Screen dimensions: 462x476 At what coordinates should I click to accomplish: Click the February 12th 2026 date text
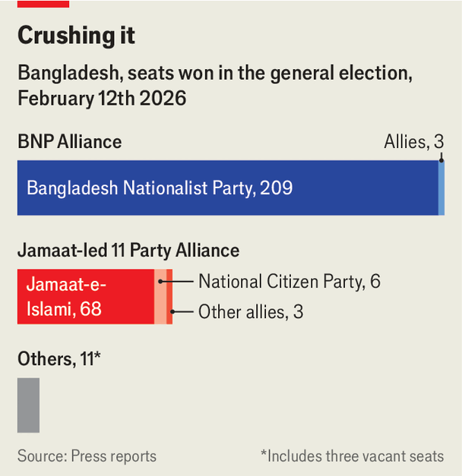[x=102, y=99]
